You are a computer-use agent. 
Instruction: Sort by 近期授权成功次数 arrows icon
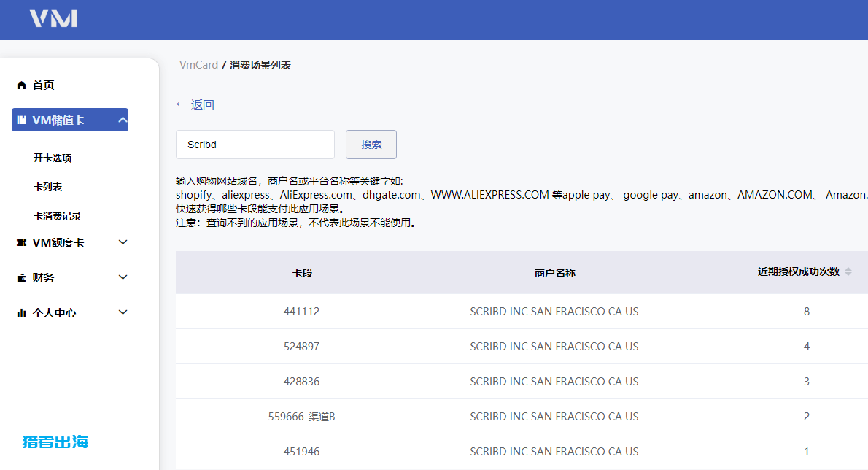[848, 271]
